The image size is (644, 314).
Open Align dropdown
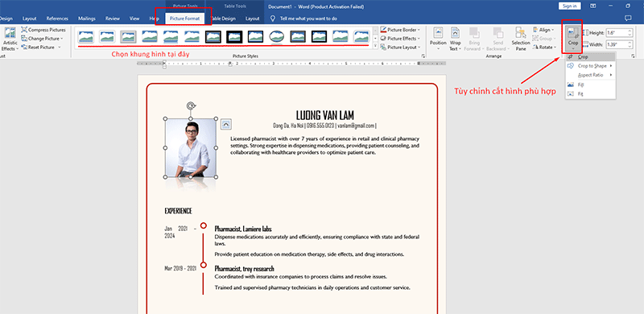[543, 30]
